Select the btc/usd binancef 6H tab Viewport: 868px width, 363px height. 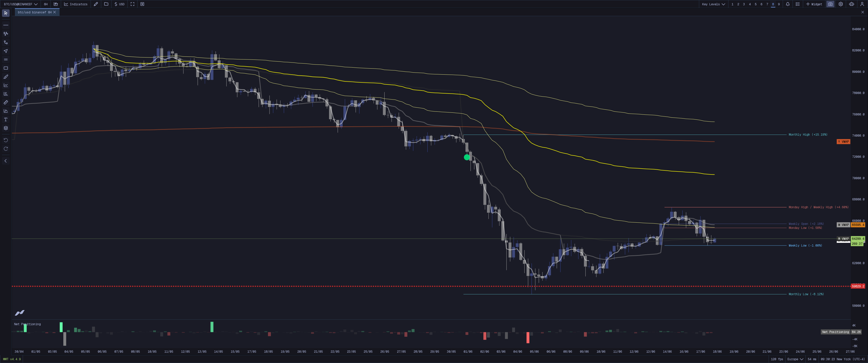point(34,12)
